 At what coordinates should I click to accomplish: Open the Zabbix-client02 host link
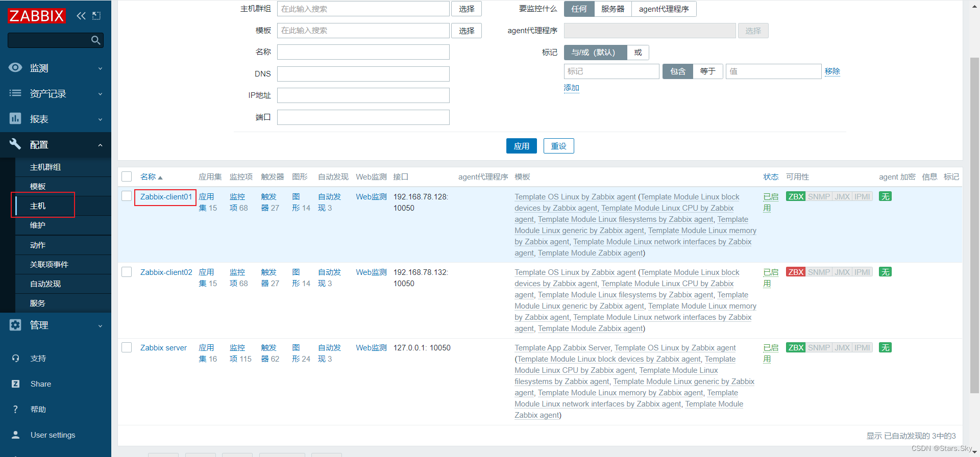coord(166,272)
